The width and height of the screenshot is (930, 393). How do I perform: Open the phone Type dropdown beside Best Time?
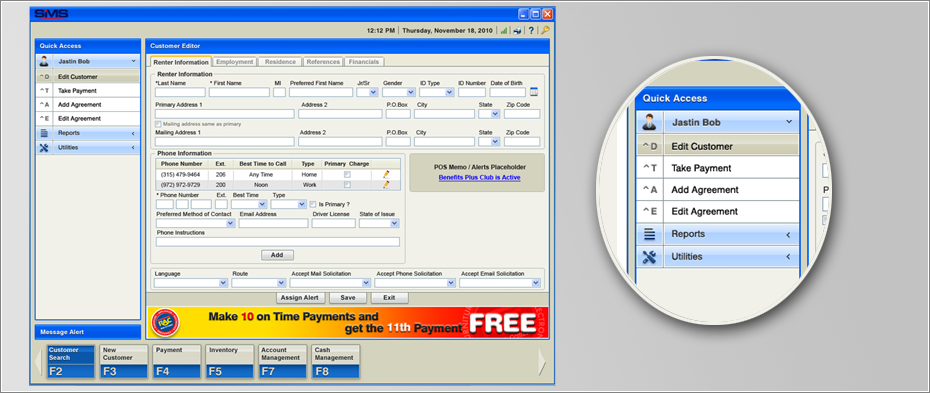coord(288,204)
